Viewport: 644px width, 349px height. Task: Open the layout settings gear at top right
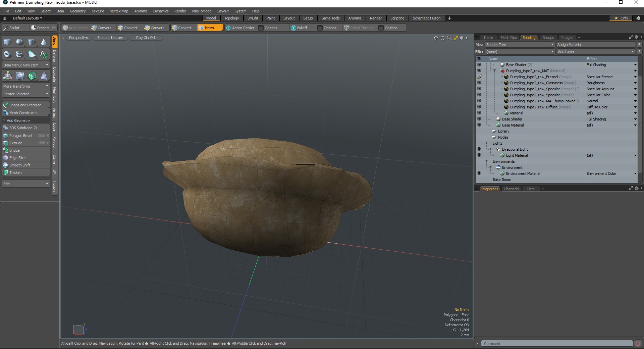638,18
